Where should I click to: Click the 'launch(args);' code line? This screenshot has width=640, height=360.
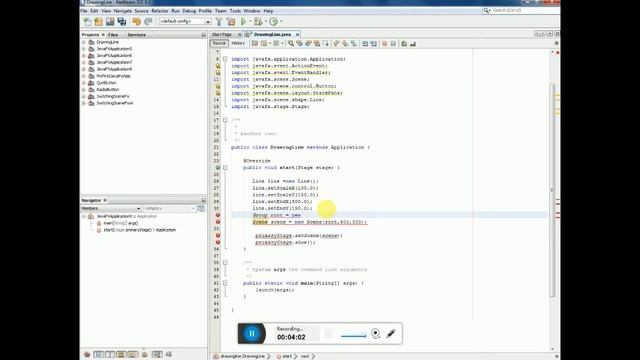coord(275,290)
